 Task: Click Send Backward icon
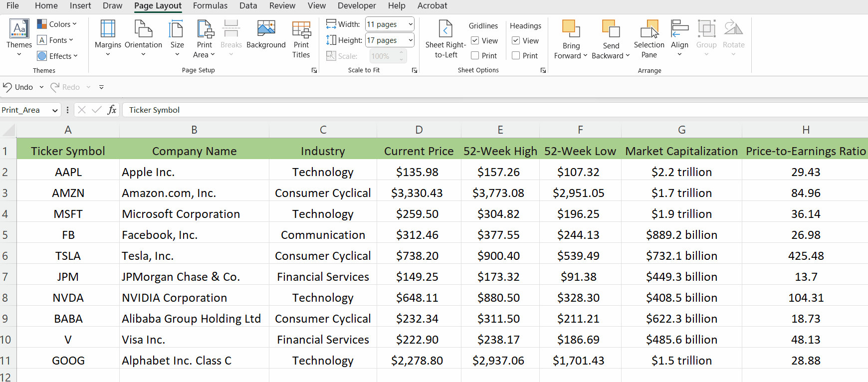click(611, 29)
